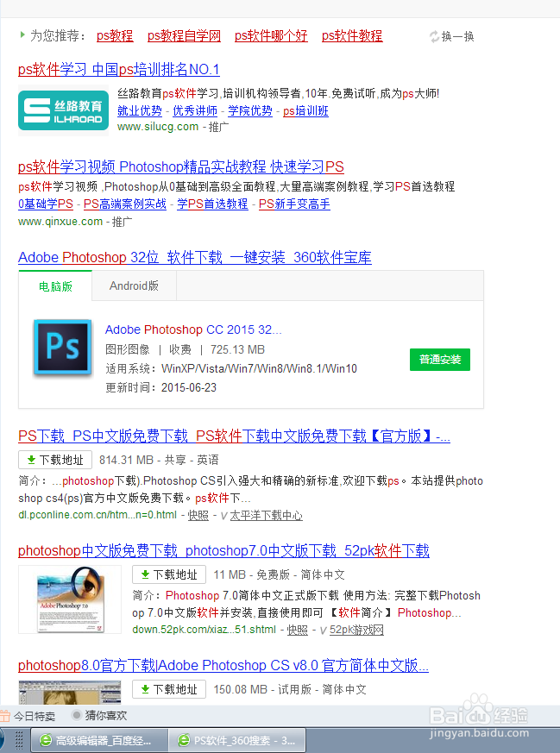Open the 优秀讲师 sublink

tap(194, 111)
